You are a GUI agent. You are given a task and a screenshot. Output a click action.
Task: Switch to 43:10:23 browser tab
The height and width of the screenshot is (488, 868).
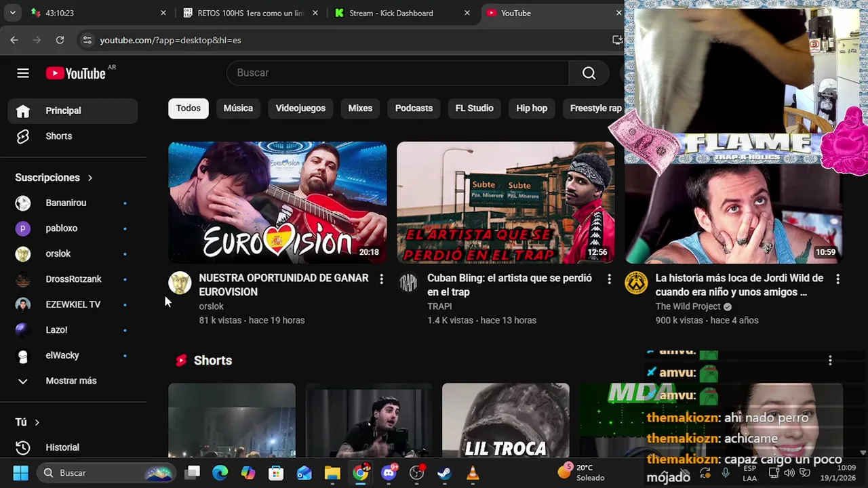pos(98,13)
